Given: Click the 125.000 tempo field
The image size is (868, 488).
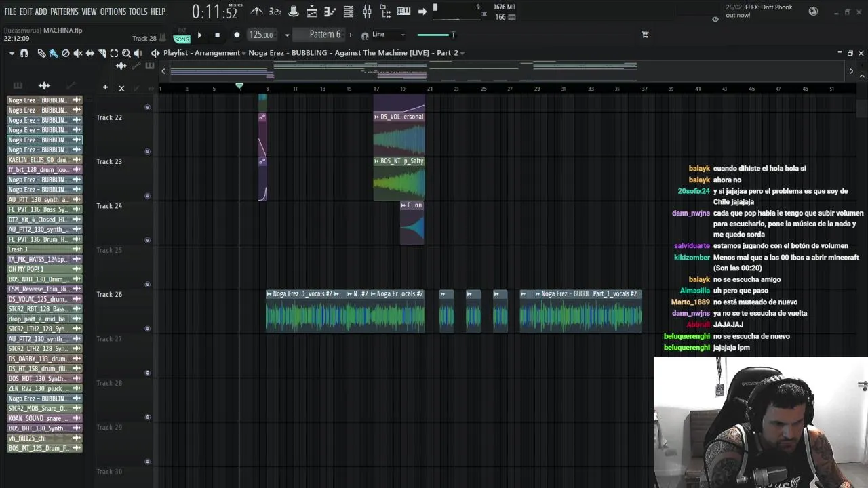Looking at the screenshot, I should 261,35.
